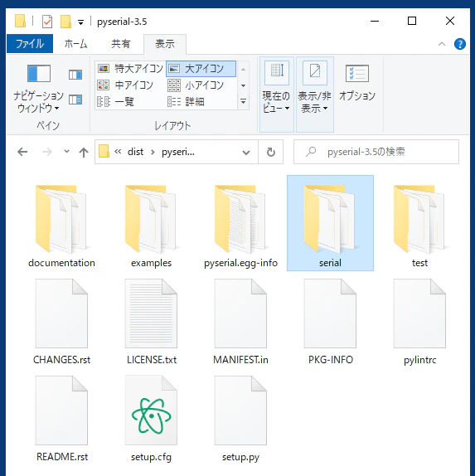Screen dimensions: 475x476
Task: Open the test folder
Action: (419, 226)
